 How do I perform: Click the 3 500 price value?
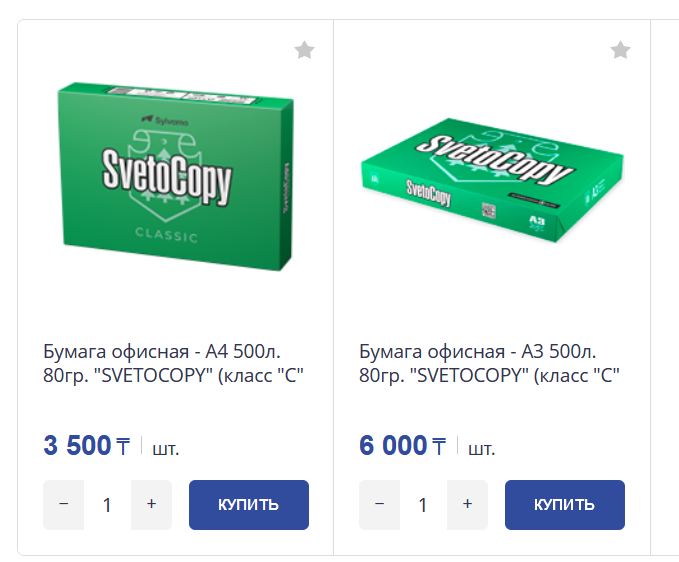(x=77, y=446)
